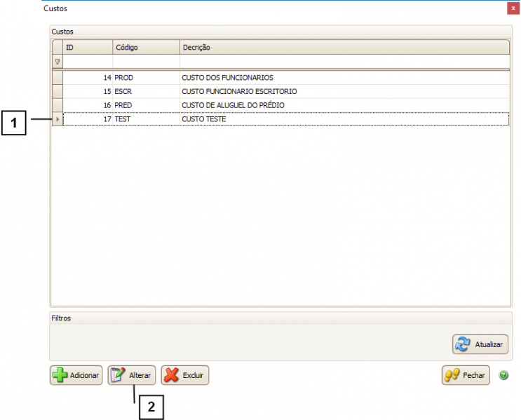
Task: Click the row indicator arrow for row 17
Action: [57, 119]
